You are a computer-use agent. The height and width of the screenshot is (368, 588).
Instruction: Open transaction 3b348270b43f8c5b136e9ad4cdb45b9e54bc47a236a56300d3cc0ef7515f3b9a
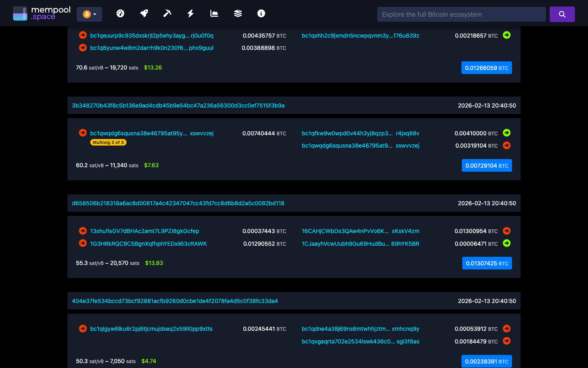click(178, 105)
